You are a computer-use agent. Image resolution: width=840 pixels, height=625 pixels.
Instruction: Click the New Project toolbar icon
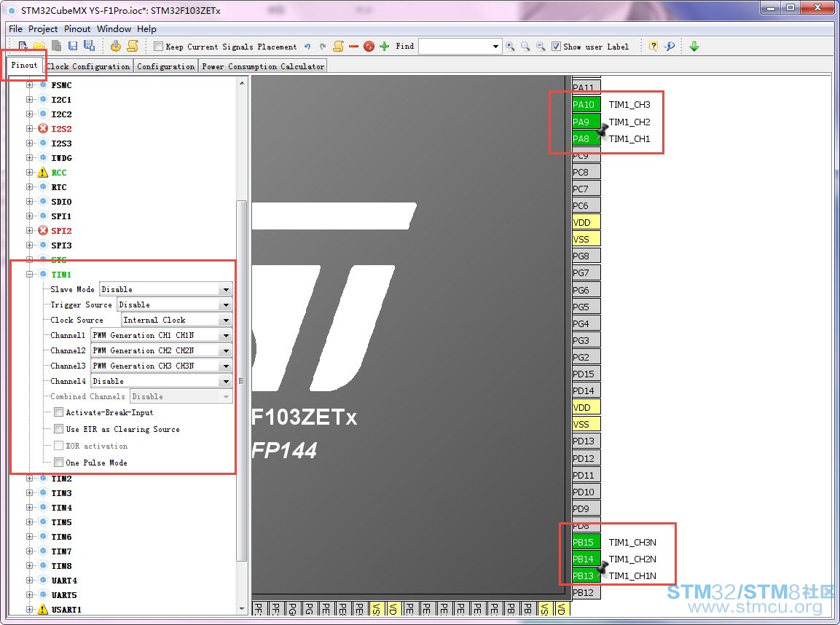(x=23, y=46)
